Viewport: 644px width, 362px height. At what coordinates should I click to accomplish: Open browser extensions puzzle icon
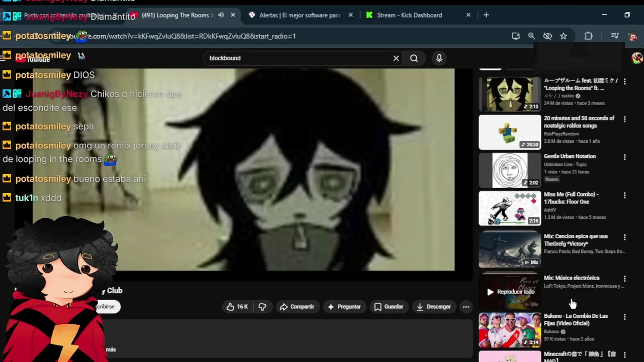pos(588,36)
